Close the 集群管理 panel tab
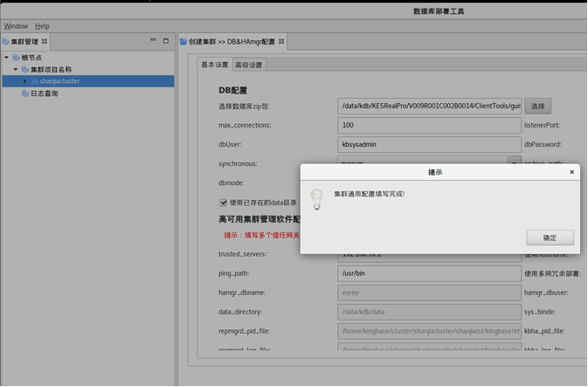Viewport: 588px width, 387px height. click(45, 41)
